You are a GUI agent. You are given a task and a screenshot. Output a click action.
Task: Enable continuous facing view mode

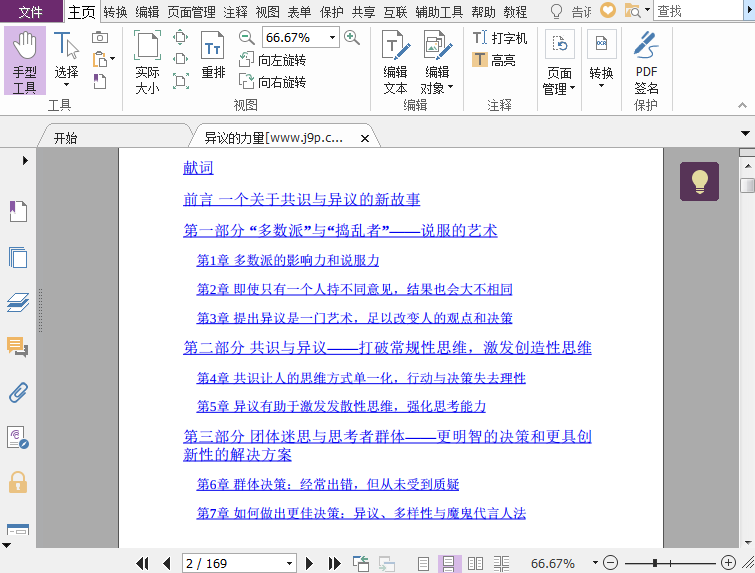[x=501, y=563]
